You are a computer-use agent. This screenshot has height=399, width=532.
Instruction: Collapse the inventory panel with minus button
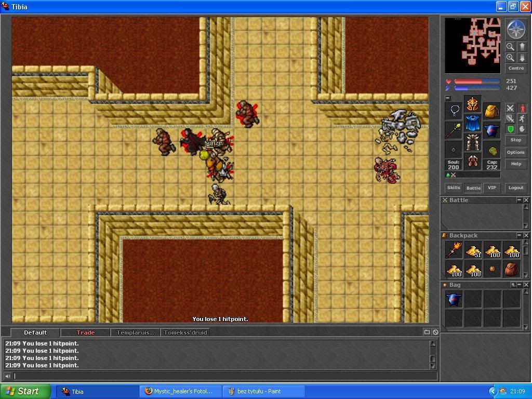[x=448, y=98]
